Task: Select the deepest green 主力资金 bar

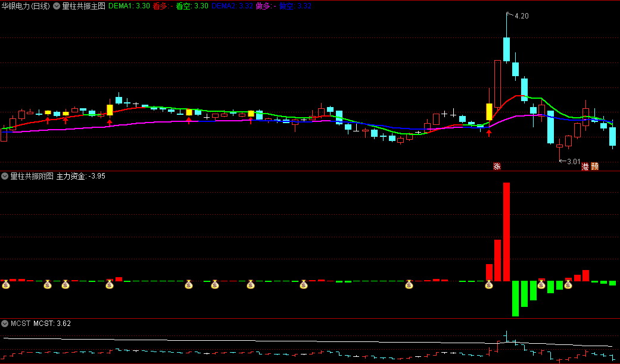Action: (x=515, y=299)
